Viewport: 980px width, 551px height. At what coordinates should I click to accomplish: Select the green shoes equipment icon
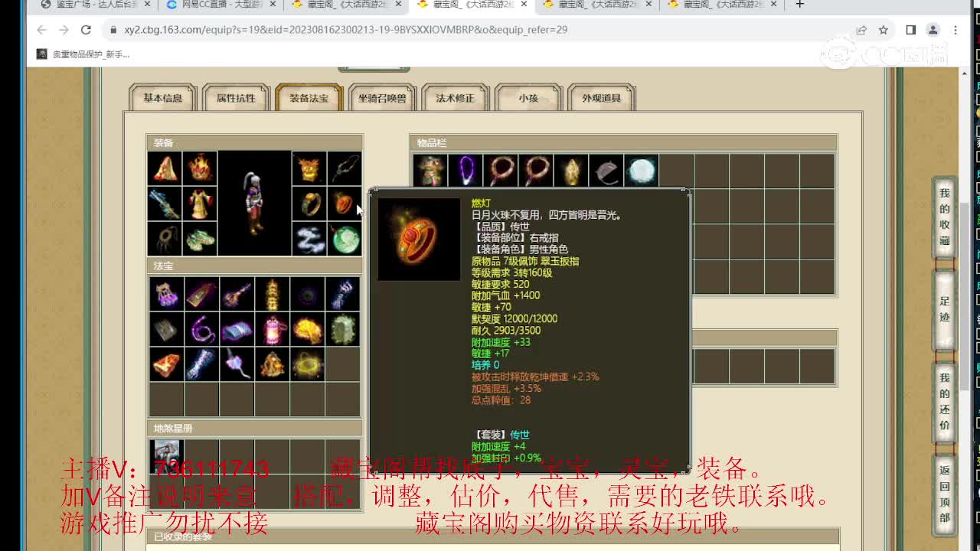tap(200, 239)
